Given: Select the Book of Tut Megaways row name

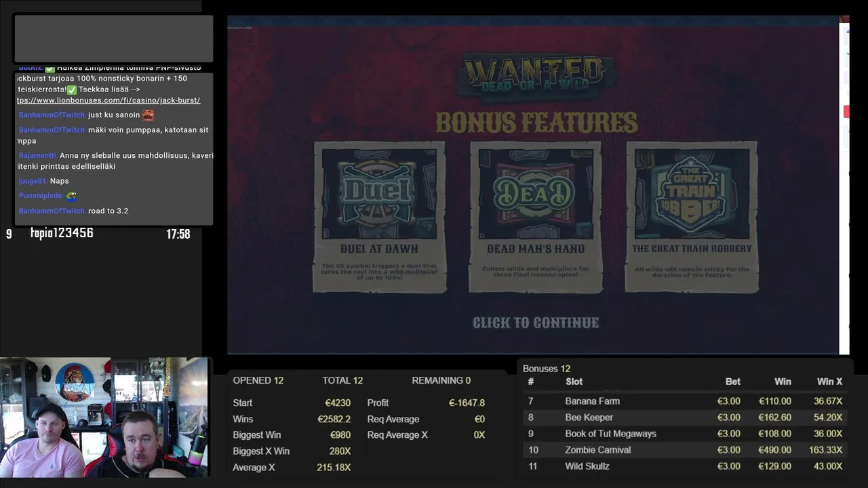Looking at the screenshot, I should pyautogui.click(x=611, y=434).
